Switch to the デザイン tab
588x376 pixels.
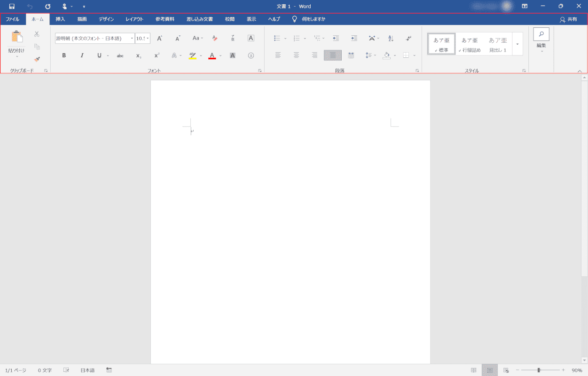coord(106,19)
